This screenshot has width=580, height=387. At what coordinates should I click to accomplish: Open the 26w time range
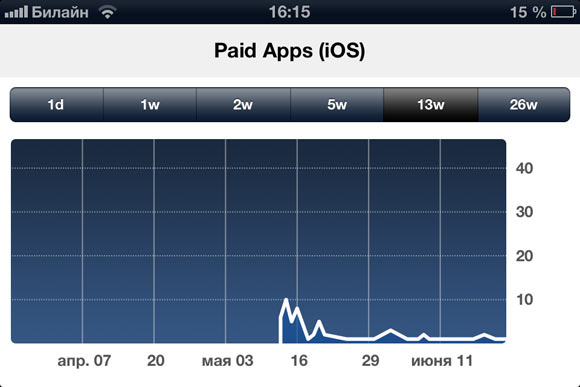click(524, 105)
